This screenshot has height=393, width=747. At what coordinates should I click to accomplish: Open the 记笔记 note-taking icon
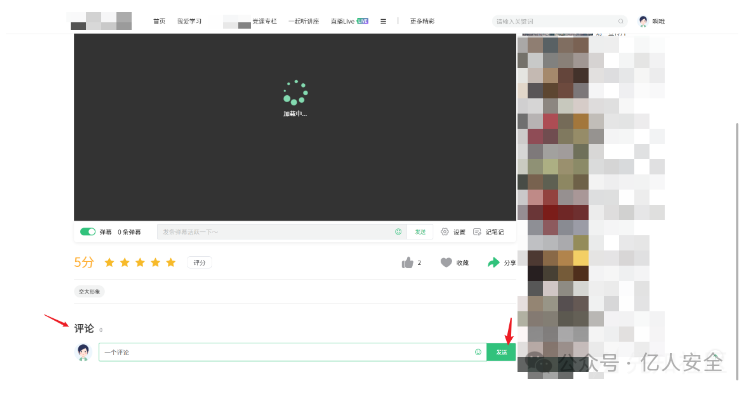[x=477, y=232]
